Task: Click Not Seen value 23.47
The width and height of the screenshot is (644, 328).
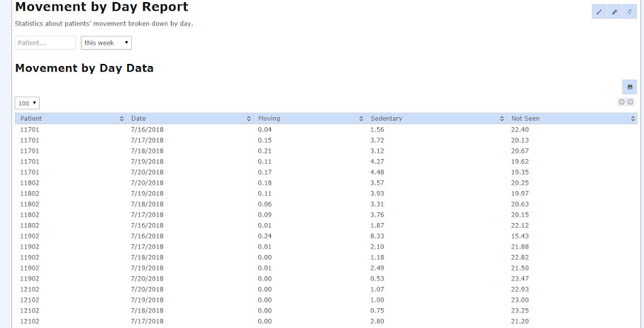Action: tap(520, 279)
